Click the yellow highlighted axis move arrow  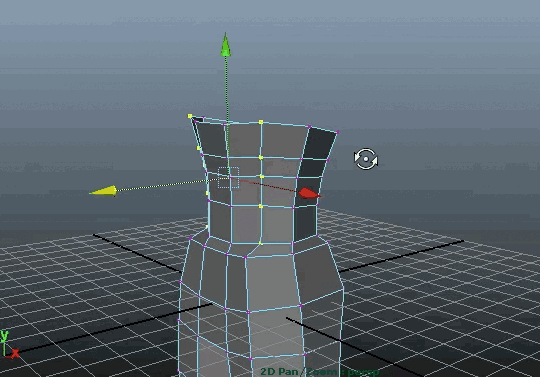(x=104, y=191)
